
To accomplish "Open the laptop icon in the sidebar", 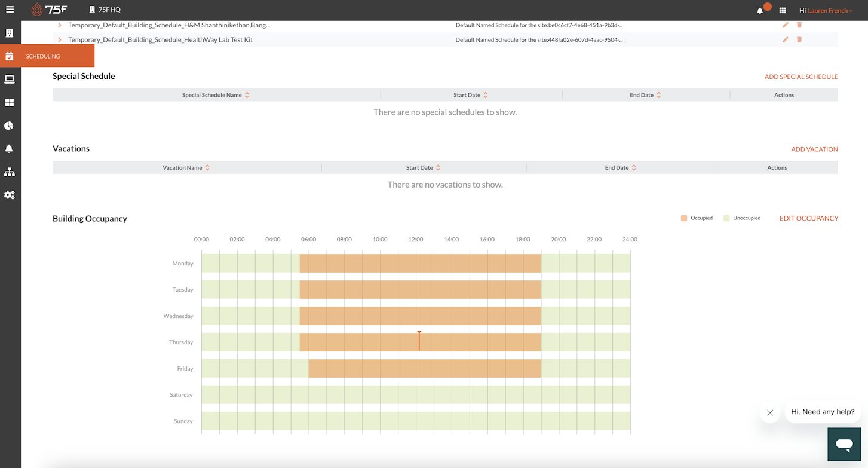I will click(10, 79).
